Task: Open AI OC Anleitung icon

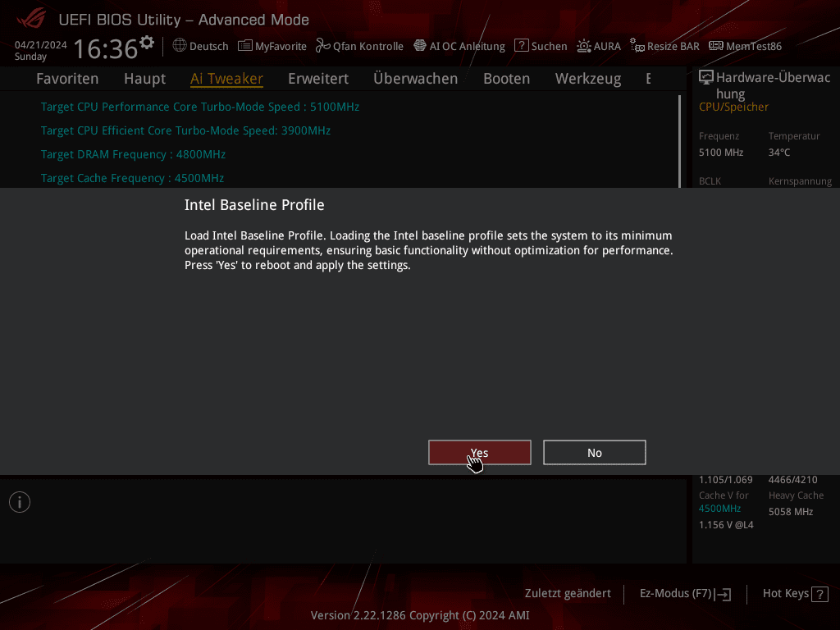Action: pyautogui.click(x=420, y=46)
